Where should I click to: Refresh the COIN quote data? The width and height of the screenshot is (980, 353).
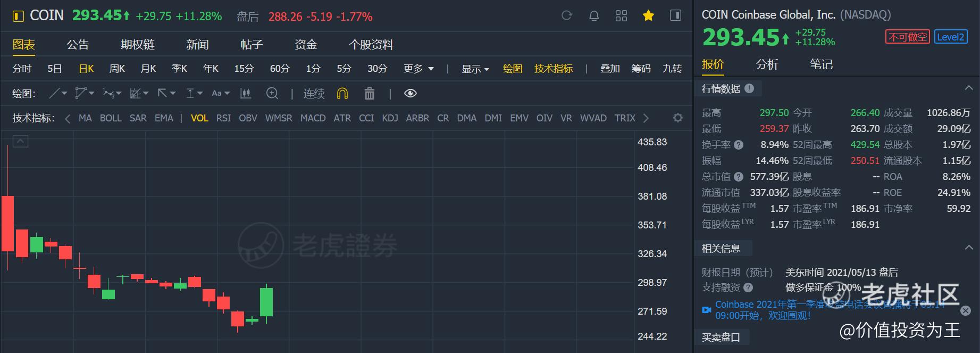pos(567,15)
